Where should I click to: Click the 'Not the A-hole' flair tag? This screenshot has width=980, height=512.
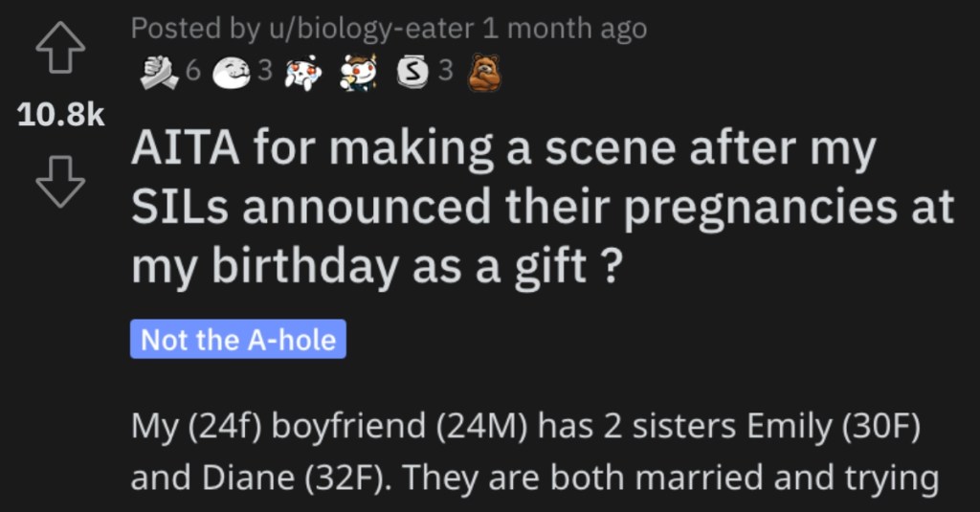237,340
